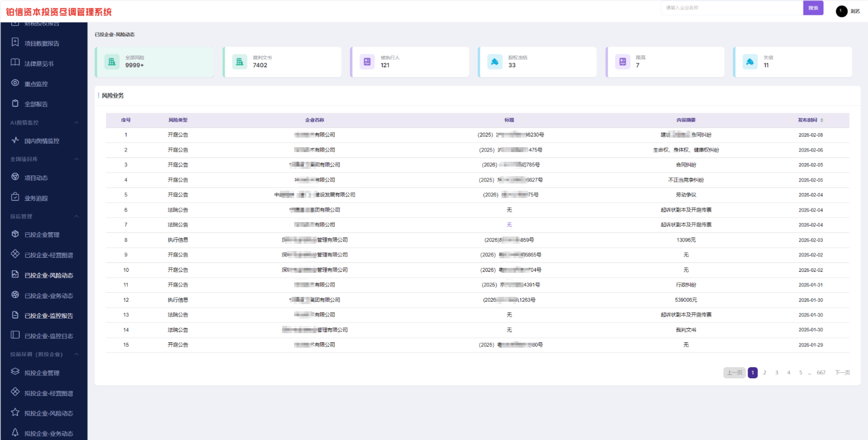Viewport: 868px width, 440px height.
Task: Click the 裁判文书 card building icon
Action: point(239,62)
